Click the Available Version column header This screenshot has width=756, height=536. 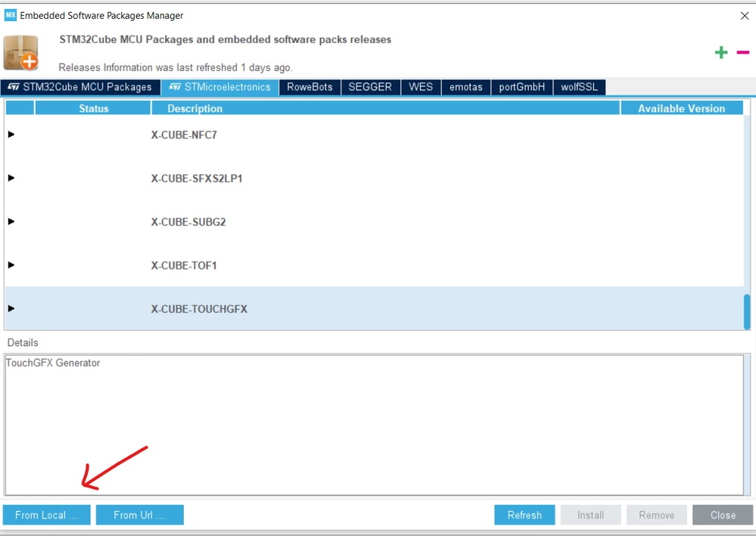[x=681, y=108]
